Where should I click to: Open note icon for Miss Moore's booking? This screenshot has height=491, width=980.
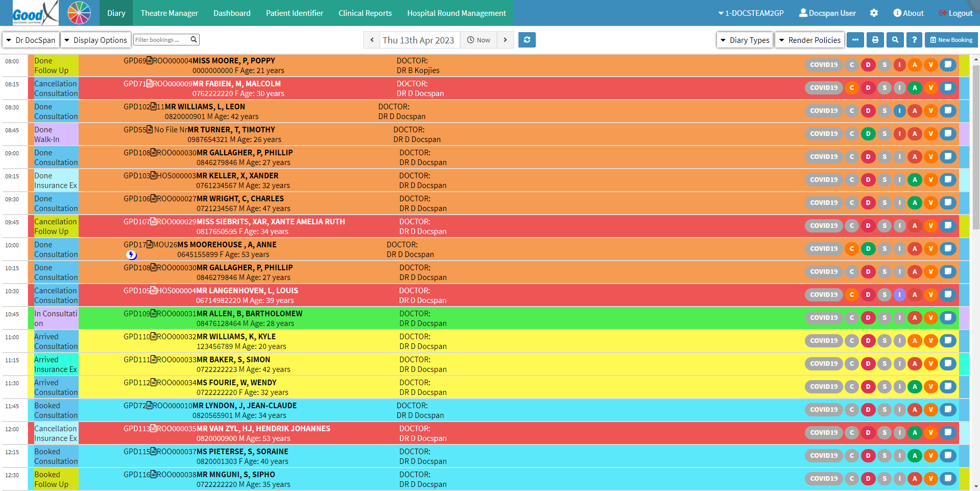(947, 65)
